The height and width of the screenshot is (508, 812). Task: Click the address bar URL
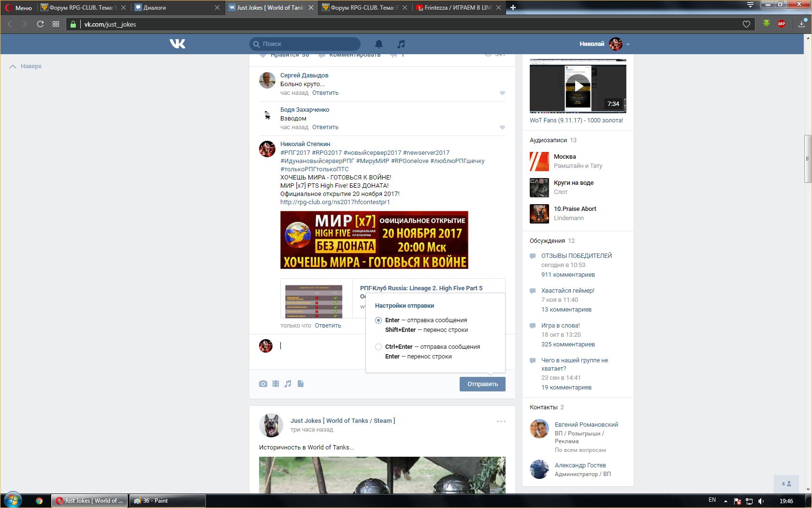[x=110, y=24]
